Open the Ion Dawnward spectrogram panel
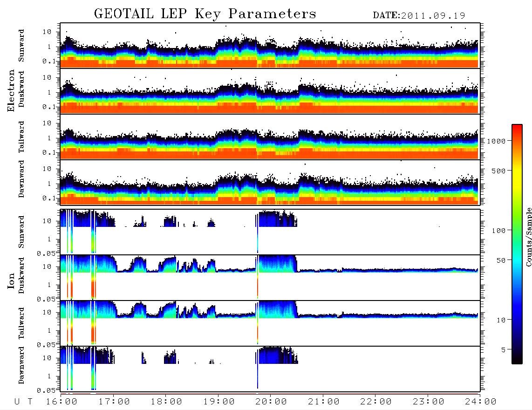Screen dimensions: 532x410 click(x=270, y=369)
